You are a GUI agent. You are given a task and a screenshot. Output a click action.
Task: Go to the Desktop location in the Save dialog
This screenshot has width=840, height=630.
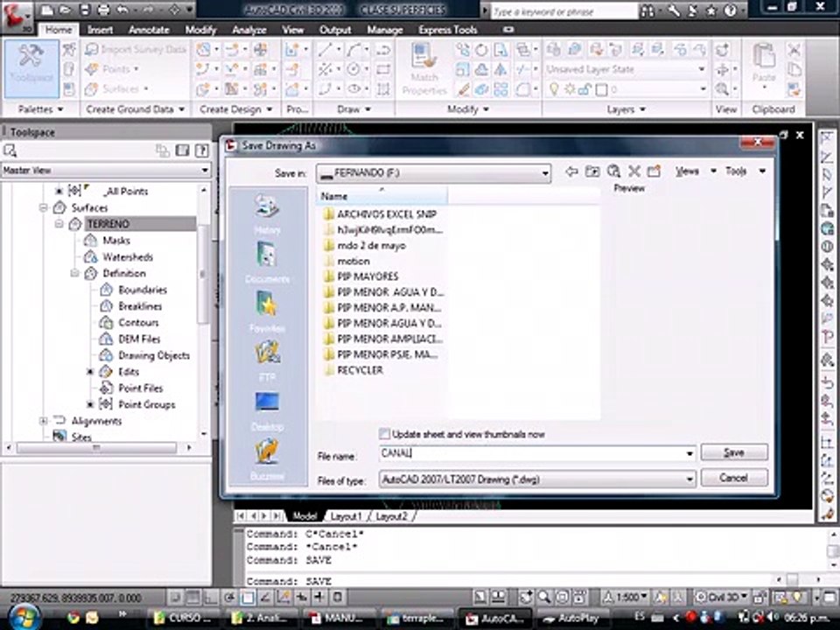pos(267,409)
